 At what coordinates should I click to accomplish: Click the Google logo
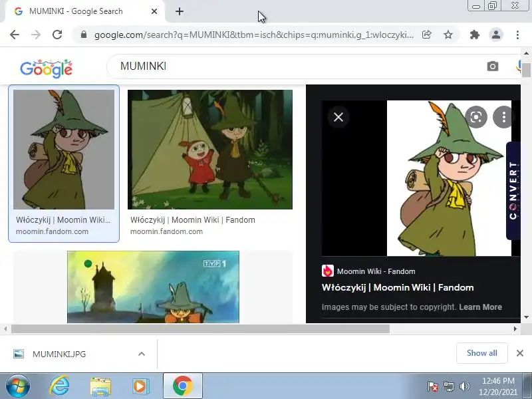pyautogui.click(x=46, y=68)
